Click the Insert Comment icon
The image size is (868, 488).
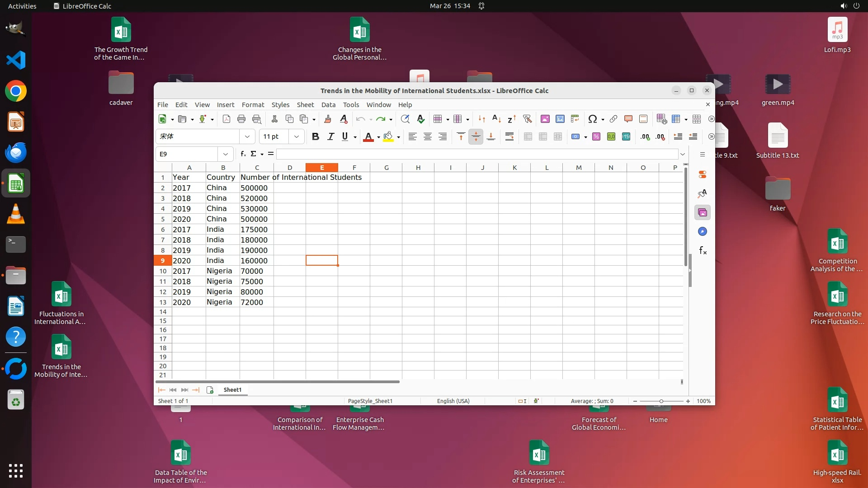(x=628, y=119)
